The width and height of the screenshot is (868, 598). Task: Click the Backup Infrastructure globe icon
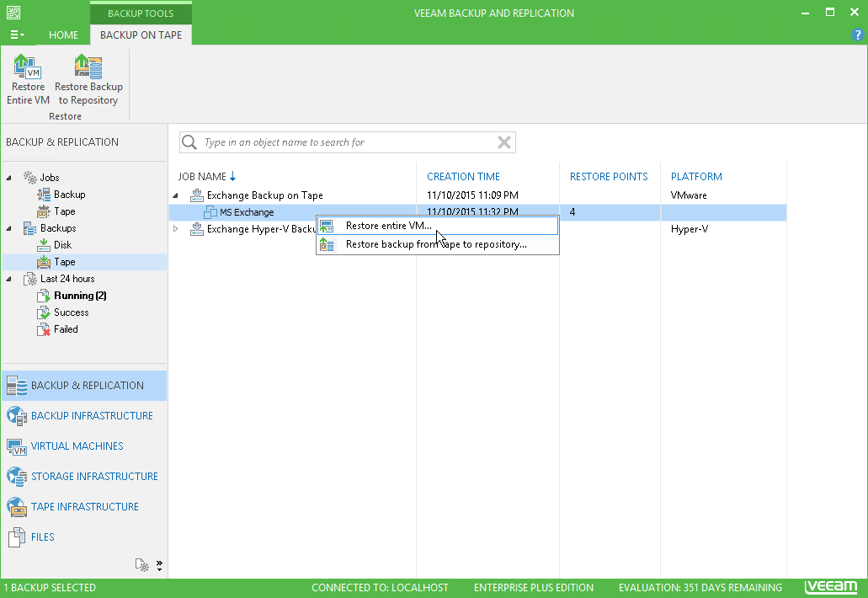click(x=17, y=416)
